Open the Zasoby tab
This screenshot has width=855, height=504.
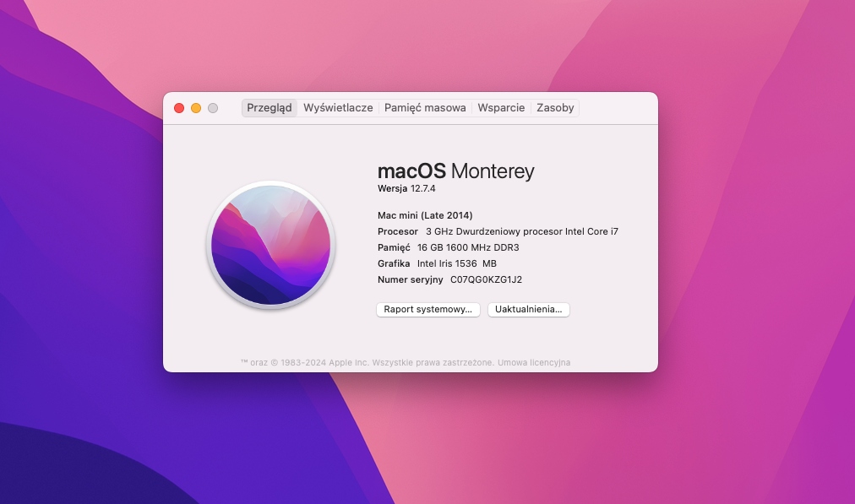(x=555, y=108)
